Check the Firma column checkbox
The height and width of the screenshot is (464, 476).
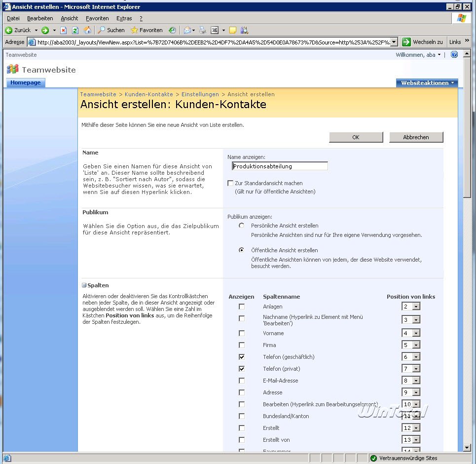[242, 345]
